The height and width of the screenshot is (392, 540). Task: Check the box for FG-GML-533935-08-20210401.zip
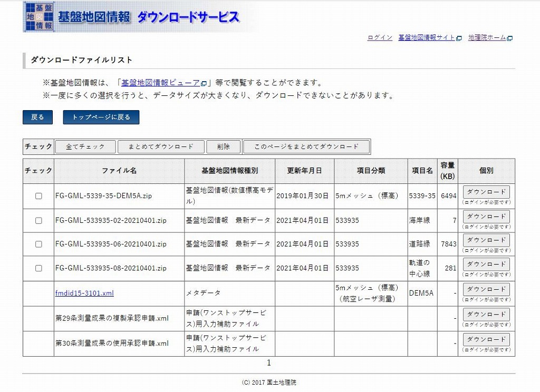tap(38, 268)
